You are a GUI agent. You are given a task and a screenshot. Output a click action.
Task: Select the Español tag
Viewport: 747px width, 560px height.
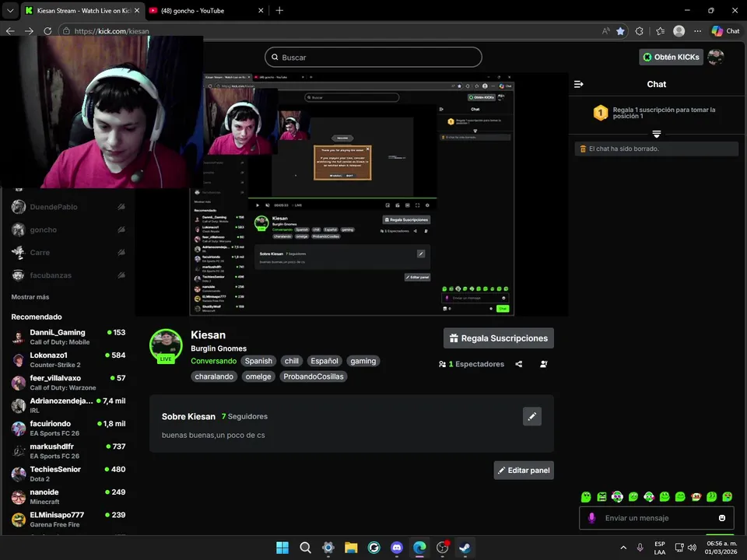click(324, 362)
